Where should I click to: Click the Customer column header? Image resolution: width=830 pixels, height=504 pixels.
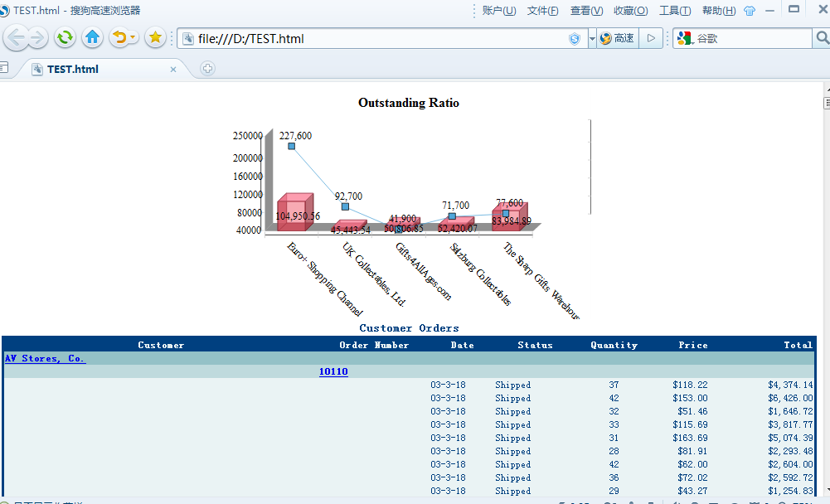(161, 345)
